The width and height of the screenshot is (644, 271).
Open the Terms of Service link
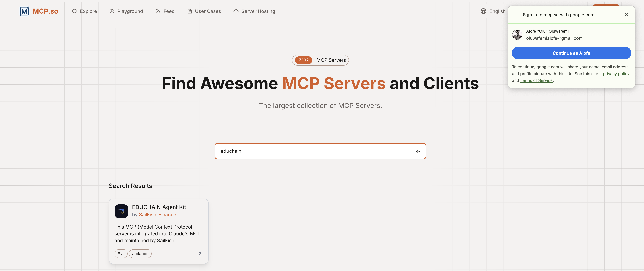[536, 80]
